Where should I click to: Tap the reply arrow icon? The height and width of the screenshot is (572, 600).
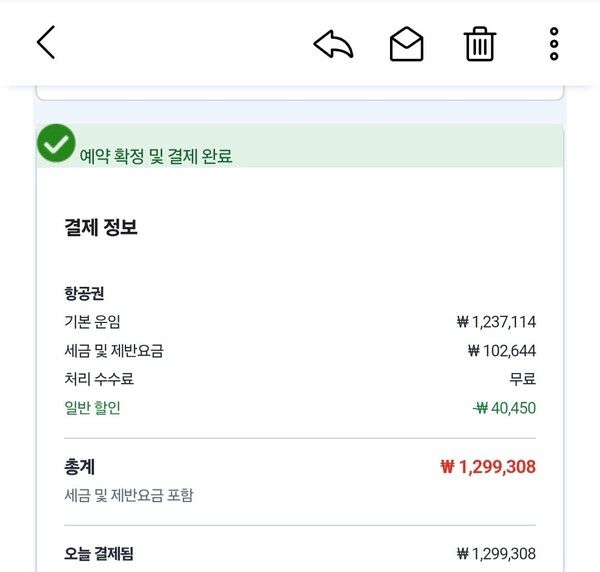tap(333, 44)
